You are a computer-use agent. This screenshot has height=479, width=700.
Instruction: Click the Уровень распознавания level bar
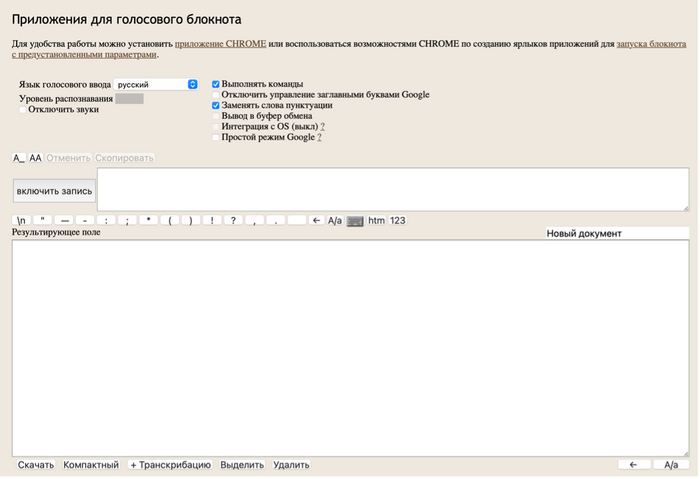[129, 99]
